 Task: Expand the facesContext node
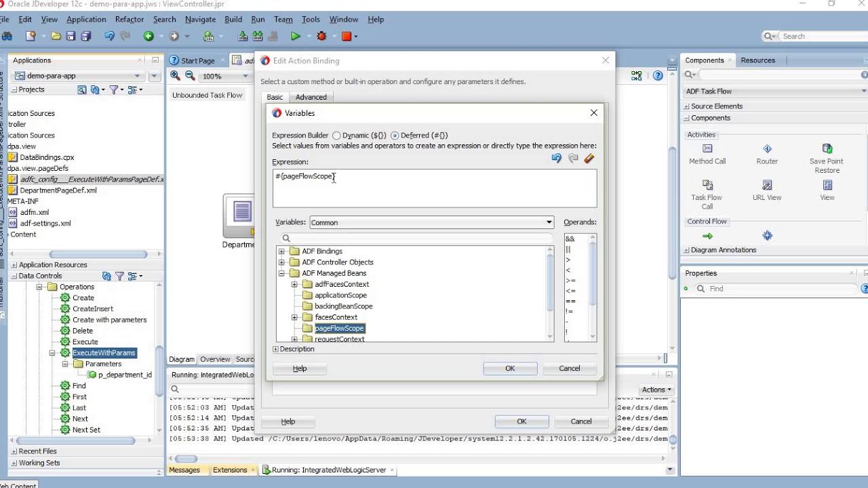point(294,317)
